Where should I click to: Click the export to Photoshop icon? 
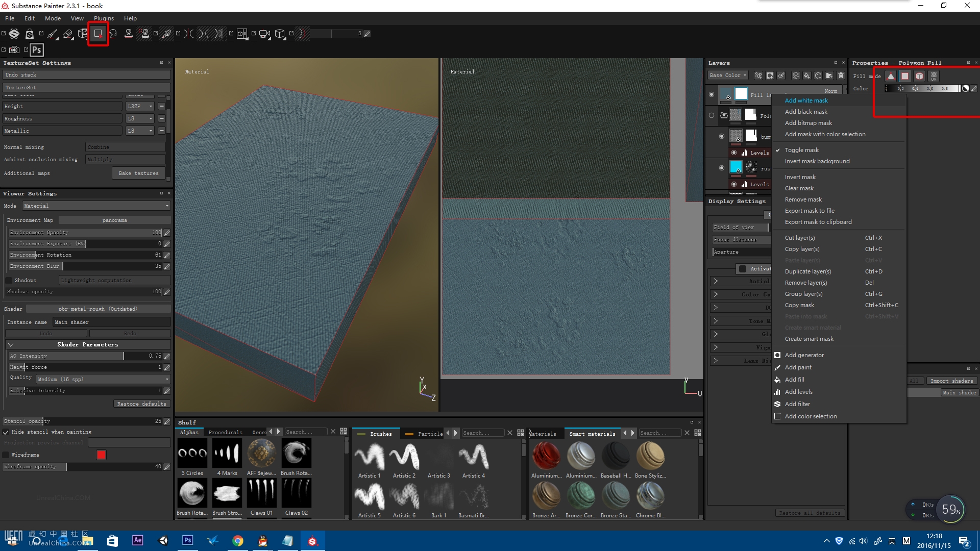37,49
